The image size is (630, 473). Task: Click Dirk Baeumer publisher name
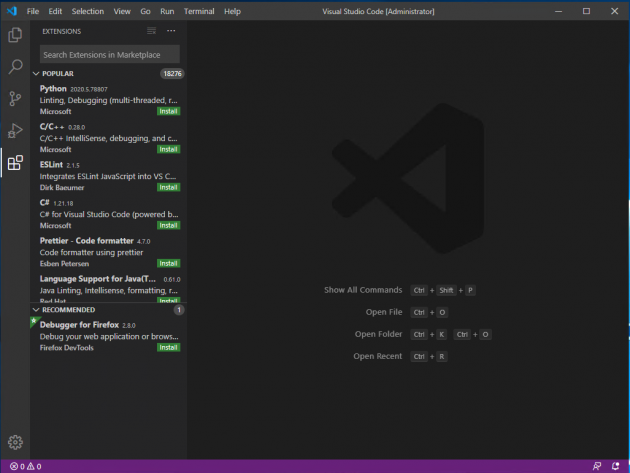pos(62,188)
